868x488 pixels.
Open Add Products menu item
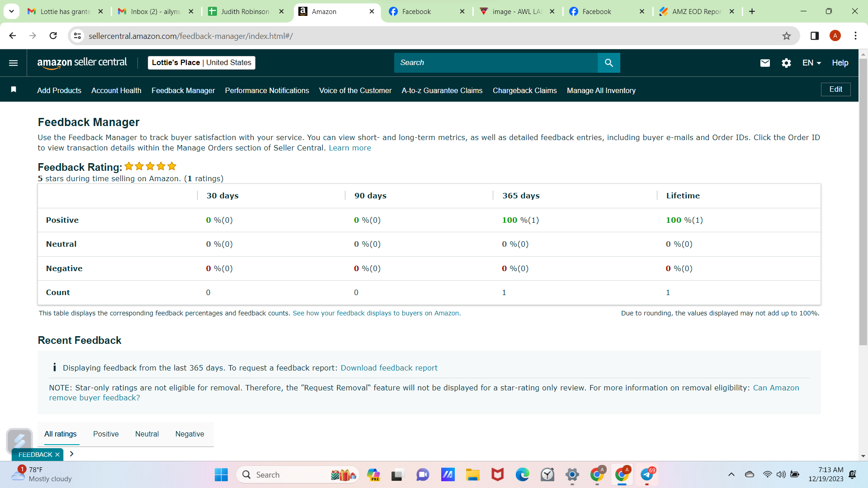[59, 90]
